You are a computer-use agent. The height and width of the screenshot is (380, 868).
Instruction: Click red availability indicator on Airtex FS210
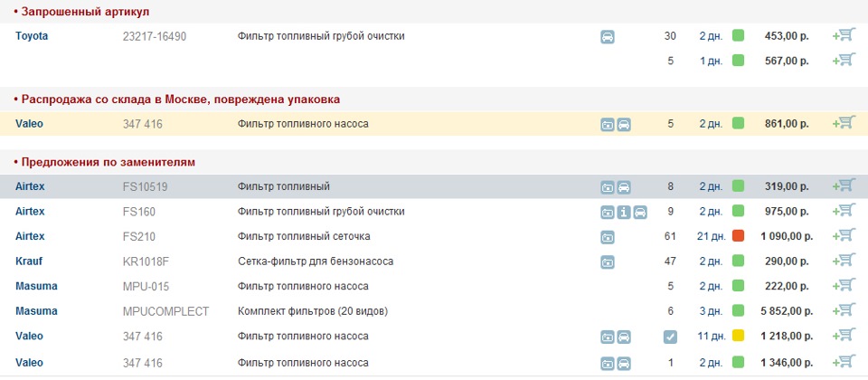[x=738, y=237]
